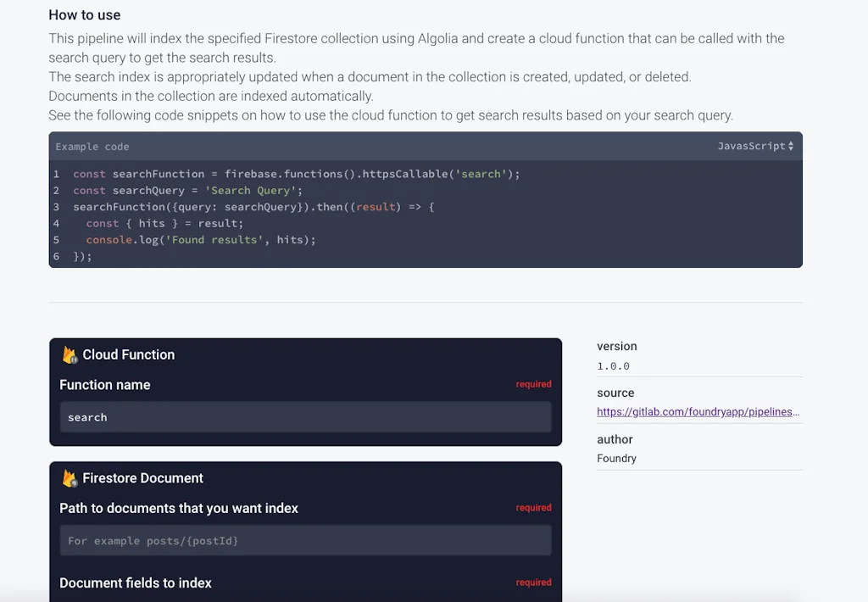Click the Document fields to index label

[136, 583]
